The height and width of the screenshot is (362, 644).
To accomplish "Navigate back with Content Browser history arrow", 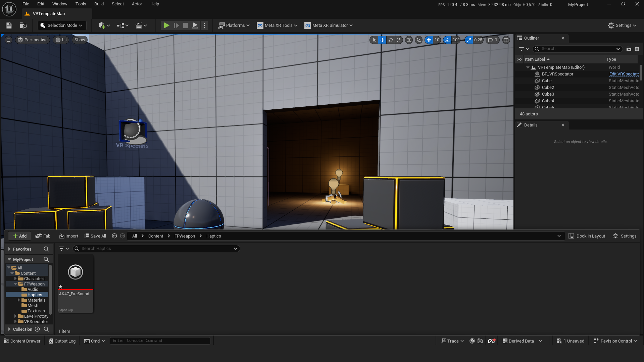I will 114,236.
